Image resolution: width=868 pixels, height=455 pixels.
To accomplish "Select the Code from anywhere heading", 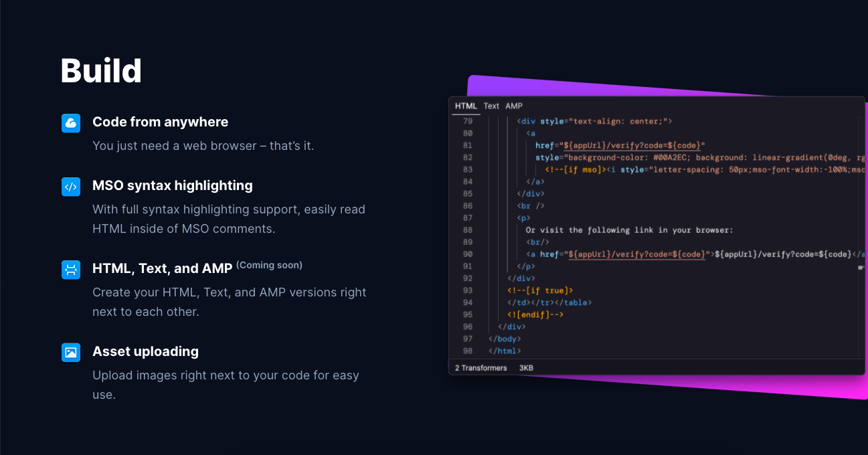I will pyautogui.click(x=160, y=122).
